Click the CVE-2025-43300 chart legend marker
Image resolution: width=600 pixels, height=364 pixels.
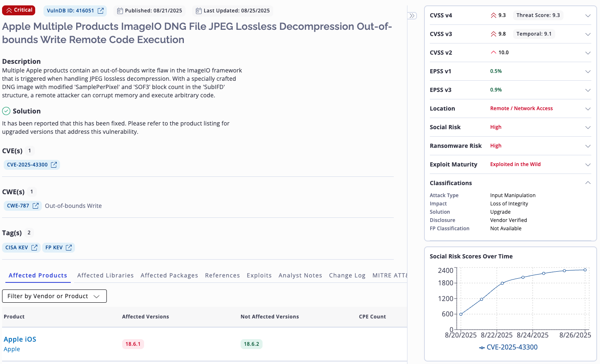click(x=482, y=347)
